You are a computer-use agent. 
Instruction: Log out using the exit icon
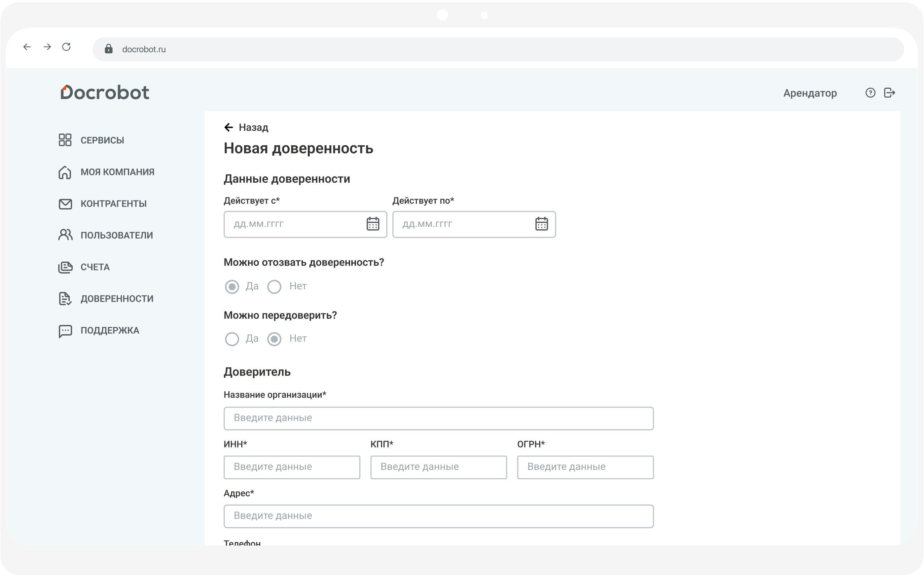coord(890,93)
